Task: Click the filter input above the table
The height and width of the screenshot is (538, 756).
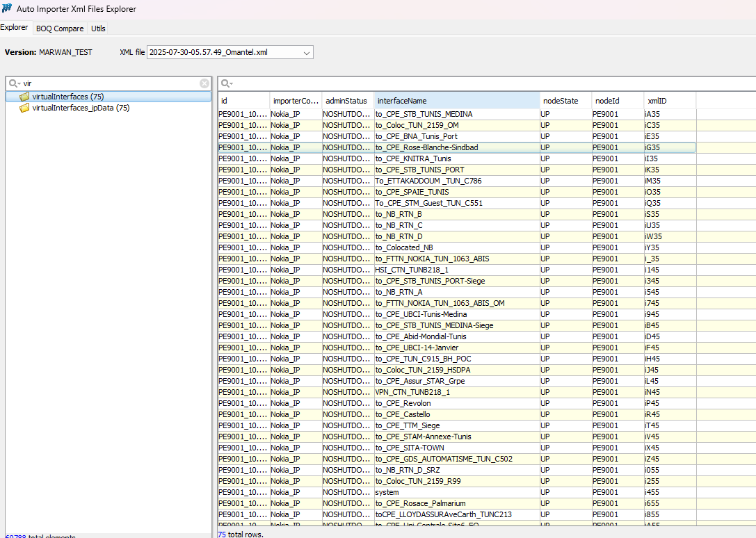Action: pos(487,83)
